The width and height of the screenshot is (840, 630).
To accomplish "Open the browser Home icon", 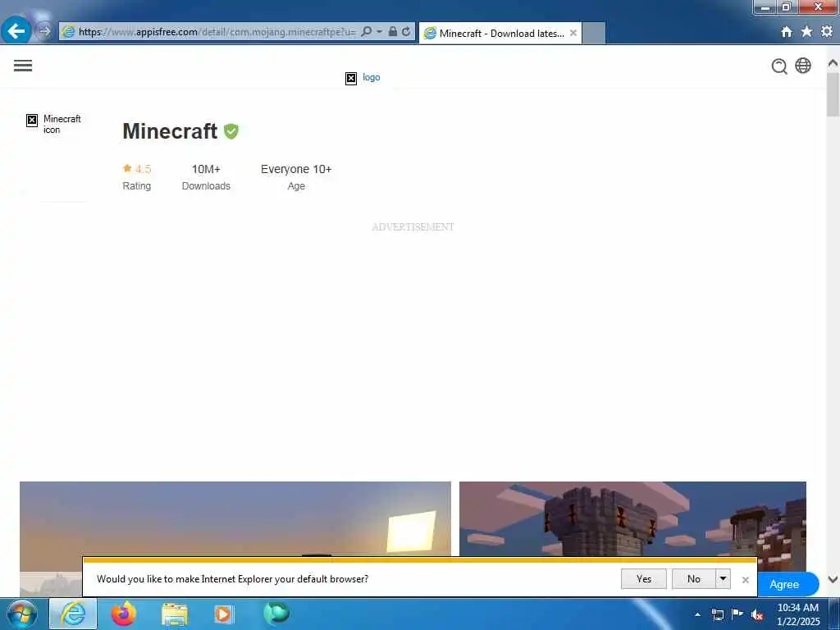I will tap(787, 32).
